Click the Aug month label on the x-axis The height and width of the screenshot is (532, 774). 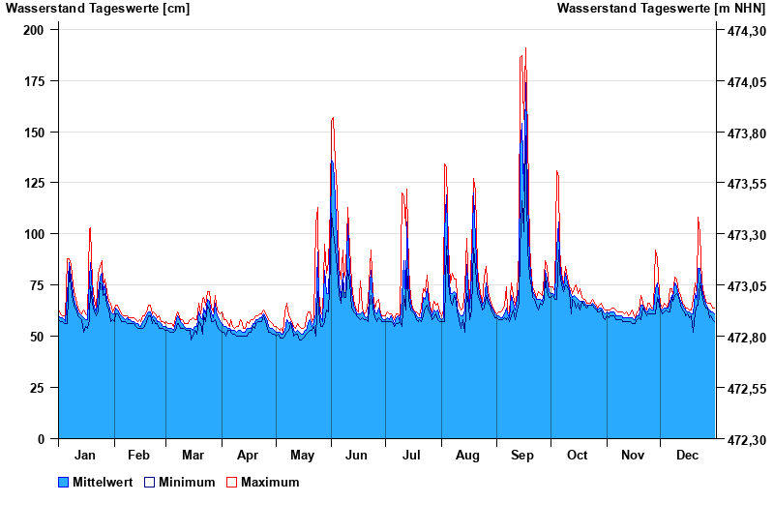(x=467, y=455)
